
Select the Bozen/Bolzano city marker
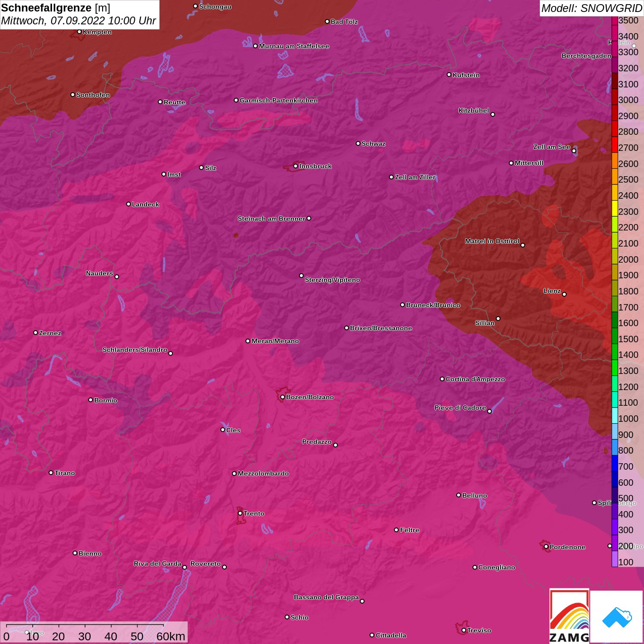point(282,397)
